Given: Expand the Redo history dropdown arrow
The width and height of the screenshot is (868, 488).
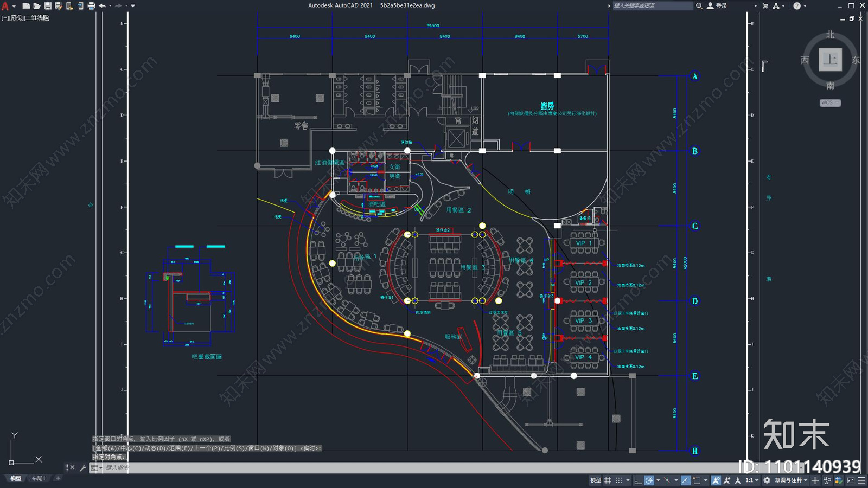Looking at the screenshot, I should coord(126,5).
